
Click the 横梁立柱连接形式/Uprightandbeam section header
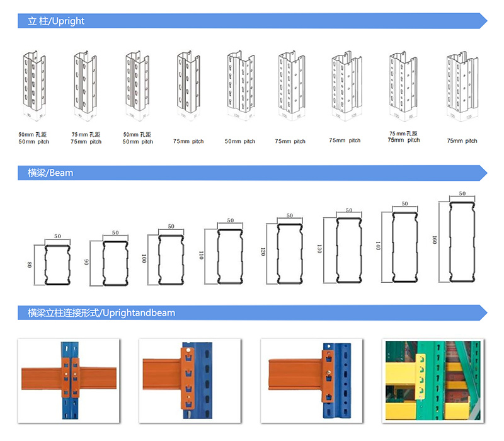[x=253, y=312]
